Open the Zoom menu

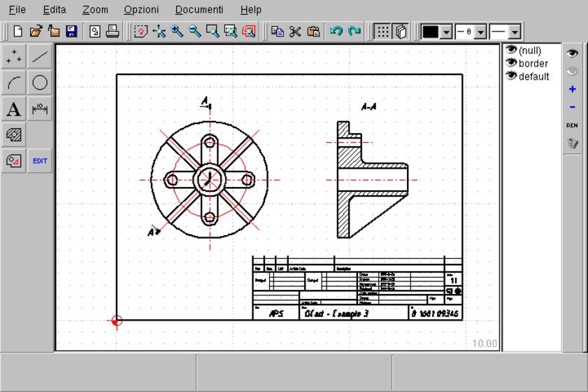coord(95,10)
